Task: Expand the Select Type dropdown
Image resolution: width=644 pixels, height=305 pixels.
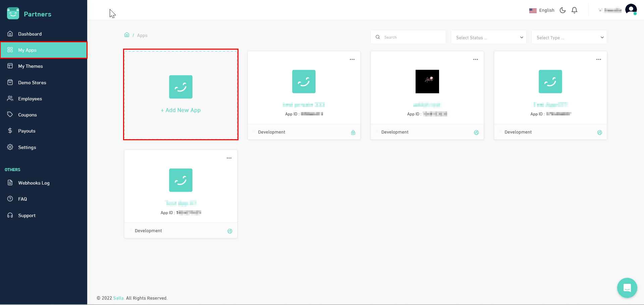Action: click(x=569, y=37)
